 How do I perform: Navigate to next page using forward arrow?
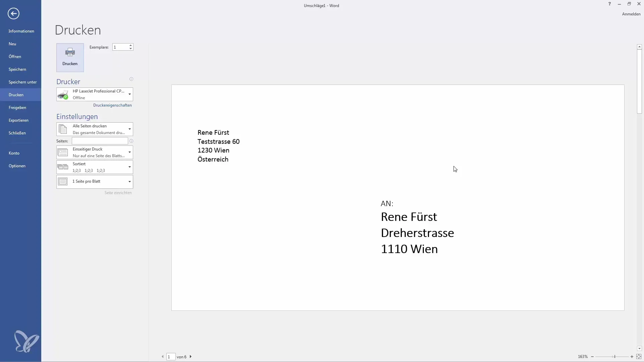[x=191, y=356]
